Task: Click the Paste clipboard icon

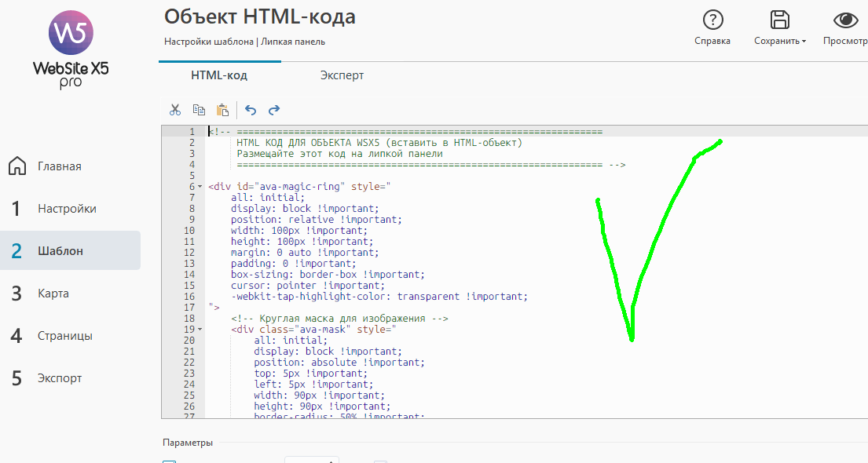Action: click(222, 110)
